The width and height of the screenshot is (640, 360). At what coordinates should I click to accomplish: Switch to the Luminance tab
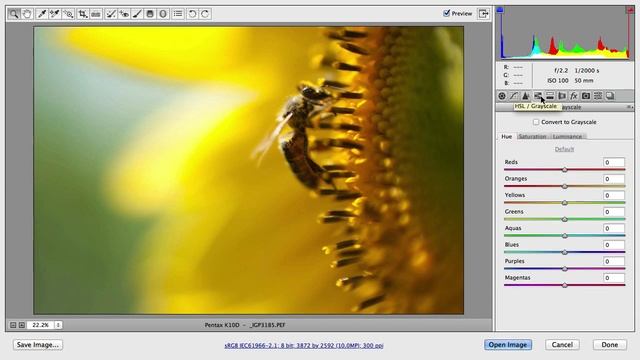coord(568,137)
